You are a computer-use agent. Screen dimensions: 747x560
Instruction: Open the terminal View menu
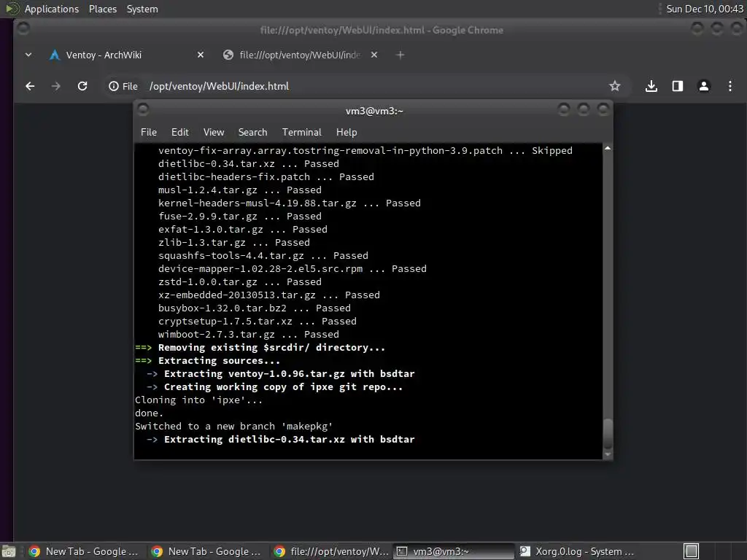pyautogui.click(x=214, y=133)
